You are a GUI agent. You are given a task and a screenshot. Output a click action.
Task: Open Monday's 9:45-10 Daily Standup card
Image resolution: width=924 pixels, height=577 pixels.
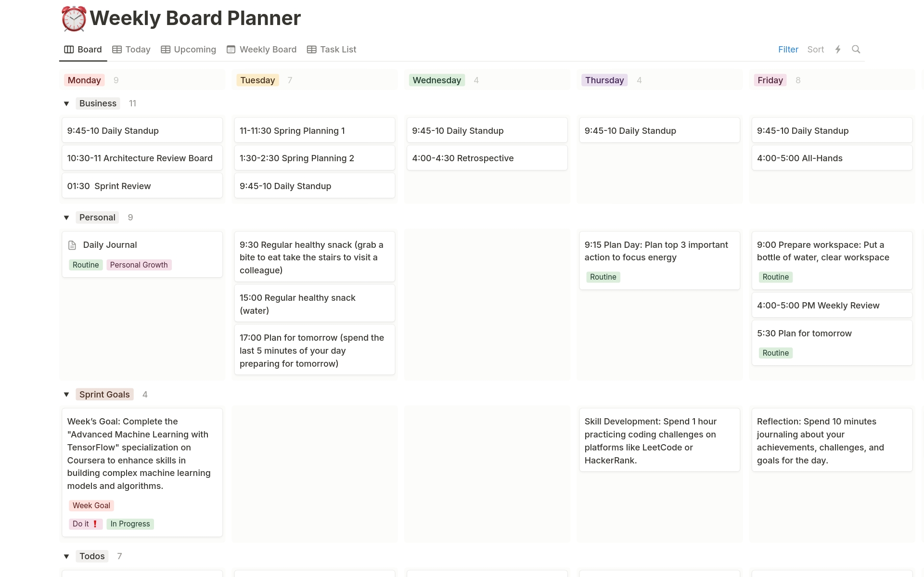pyautogui.click(x=141, y=130)
